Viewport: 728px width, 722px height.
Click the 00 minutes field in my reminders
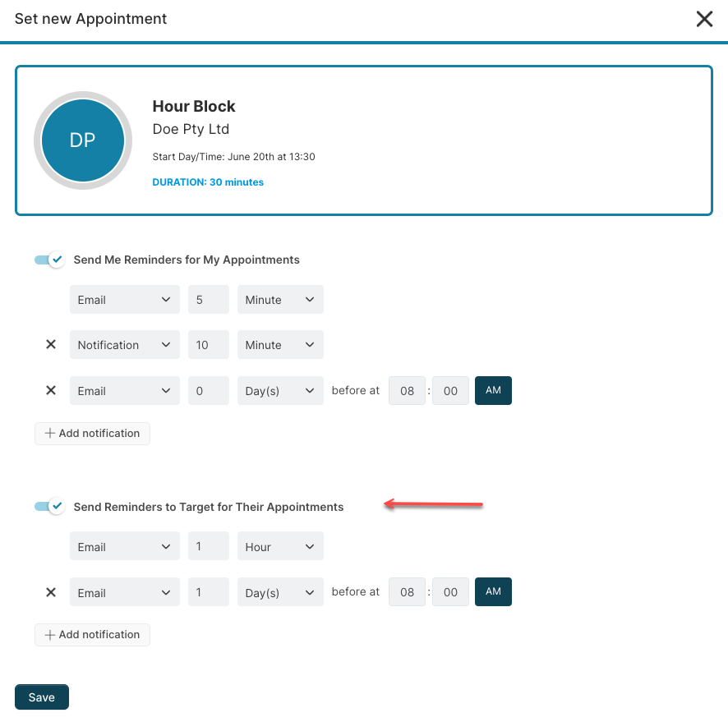(x=450, y=390)
